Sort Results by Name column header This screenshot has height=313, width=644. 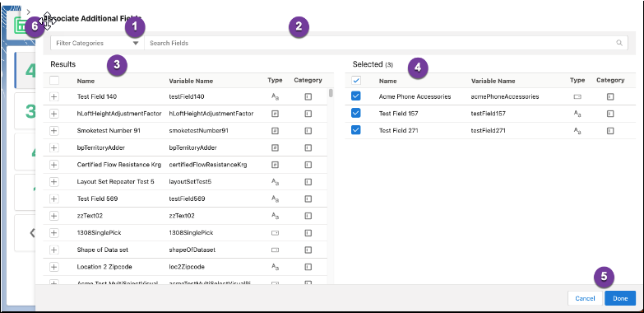coord(86,81)
